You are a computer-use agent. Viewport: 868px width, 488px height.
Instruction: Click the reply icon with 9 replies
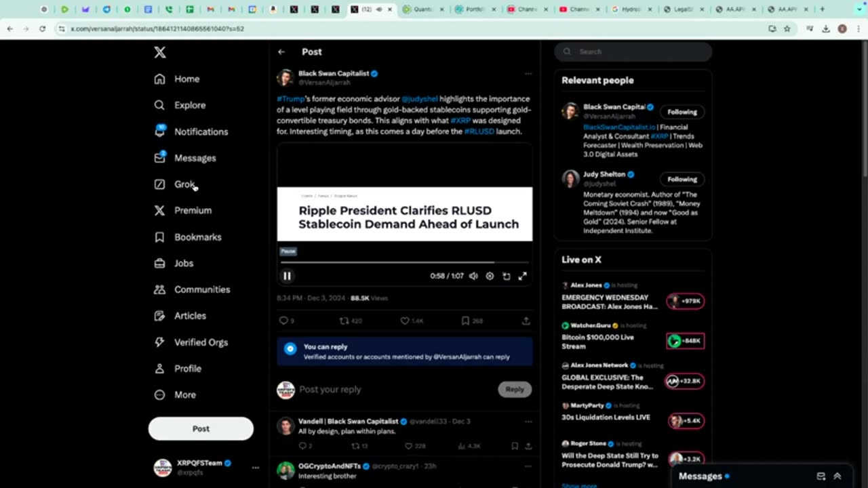[283, 321]
